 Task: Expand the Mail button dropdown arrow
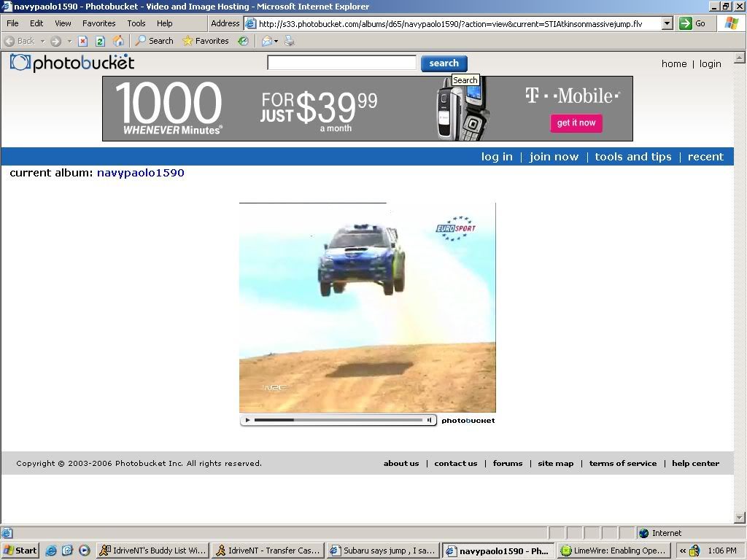coord(276,41)
